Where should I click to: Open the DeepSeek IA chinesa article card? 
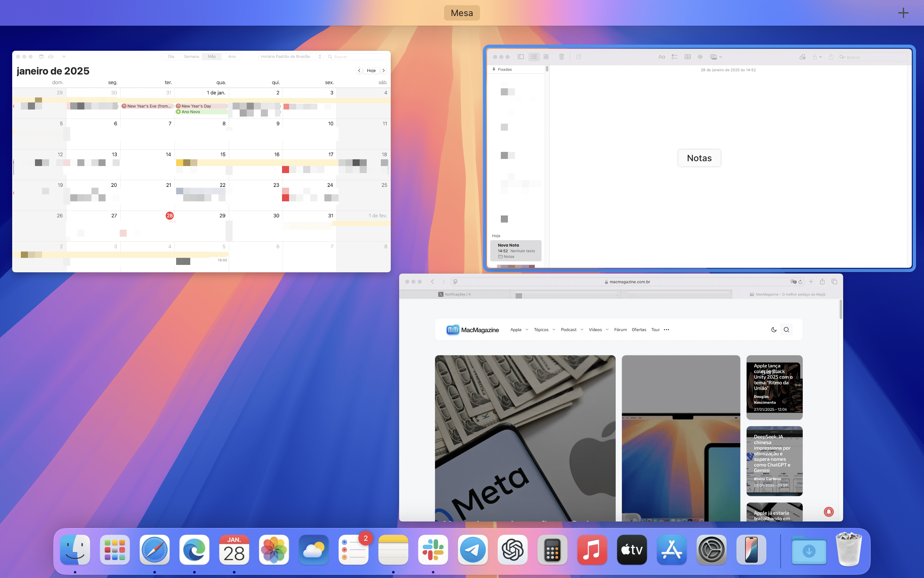point(774,461)
